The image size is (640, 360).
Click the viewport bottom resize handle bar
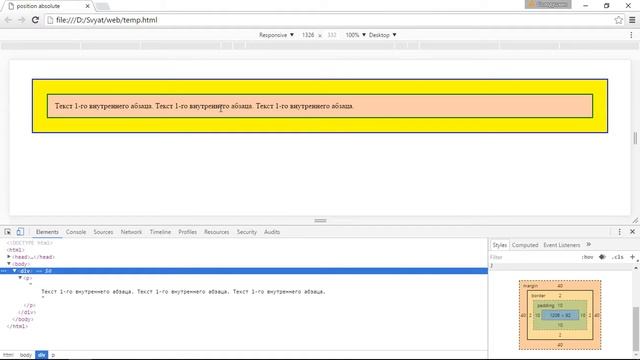(x=320, y=220)
